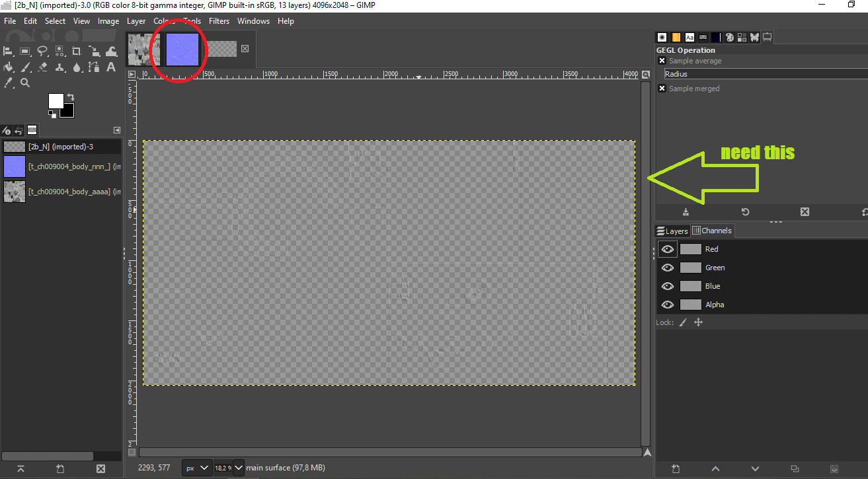Lower the selected channel

(x=755, y=469)
